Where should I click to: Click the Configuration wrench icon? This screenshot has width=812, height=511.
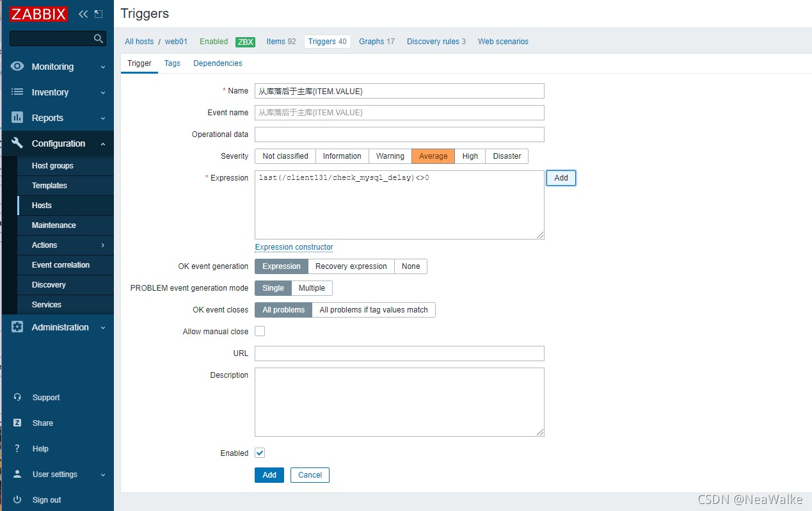tap(17, 143)
